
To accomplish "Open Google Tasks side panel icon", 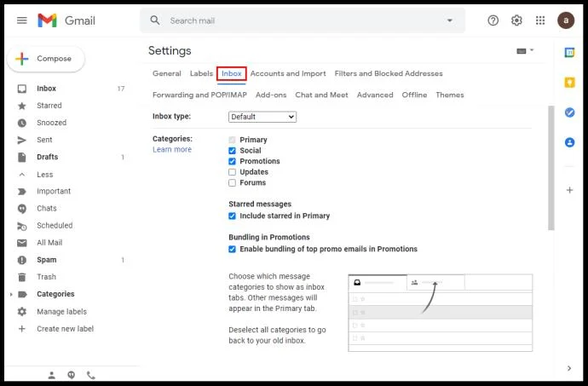I will tap(569, 112).
